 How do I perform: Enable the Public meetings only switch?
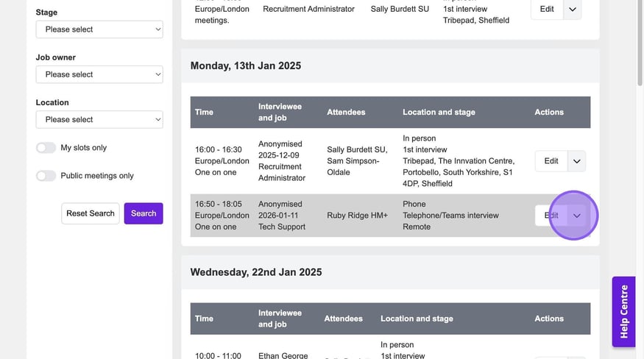pos(46,176)
